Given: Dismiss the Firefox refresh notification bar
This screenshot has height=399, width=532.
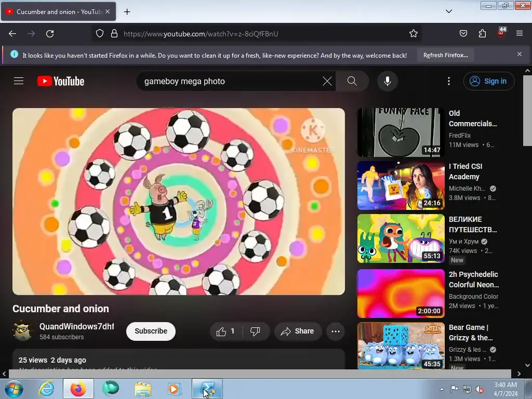Looking at the screenshot, I should pyautogui.click(x=520, y=54).
